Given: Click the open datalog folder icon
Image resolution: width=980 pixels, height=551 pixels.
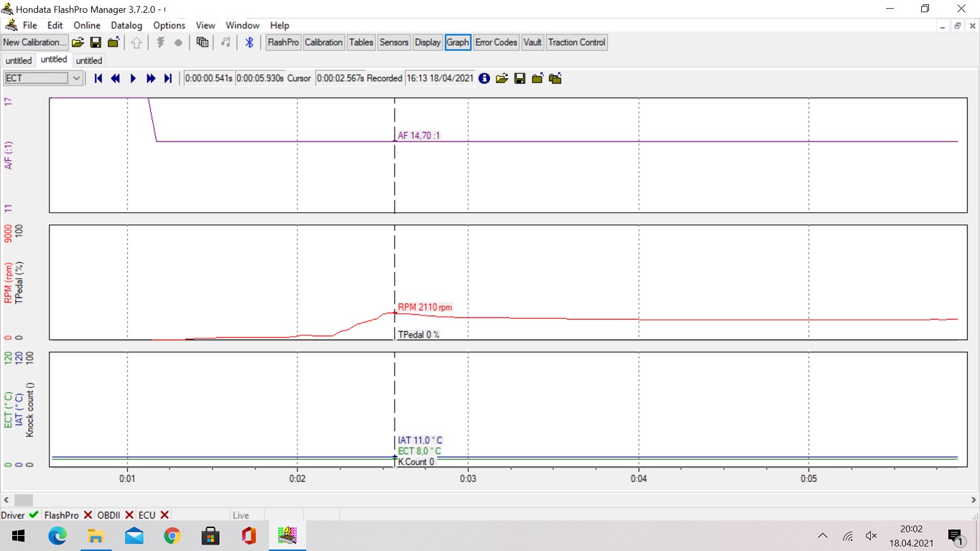Looking at the screenshot, I should tap(502, 78).
